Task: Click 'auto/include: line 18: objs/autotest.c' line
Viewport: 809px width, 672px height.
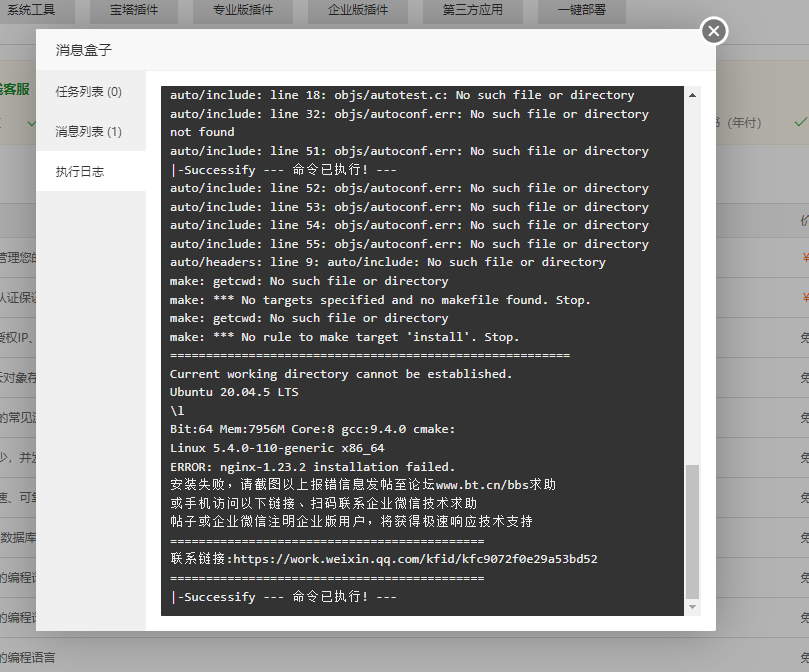Action: pos(402,95)
